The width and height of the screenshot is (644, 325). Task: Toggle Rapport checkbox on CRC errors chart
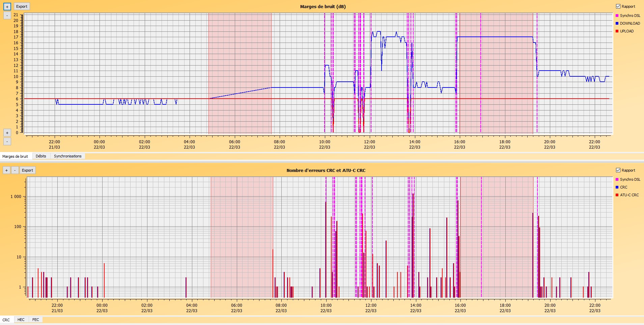click(618, 170)
